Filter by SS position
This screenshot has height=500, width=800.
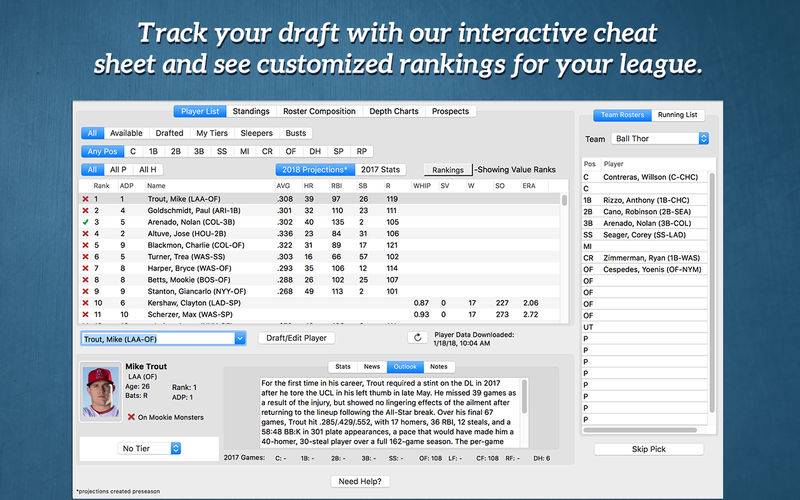(x=222, y=152)
